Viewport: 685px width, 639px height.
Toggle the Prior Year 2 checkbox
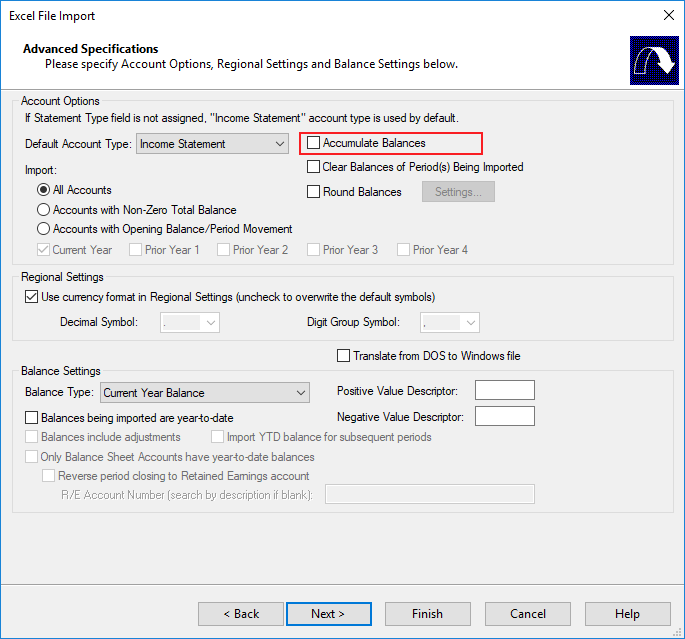(x=224, y=250)
